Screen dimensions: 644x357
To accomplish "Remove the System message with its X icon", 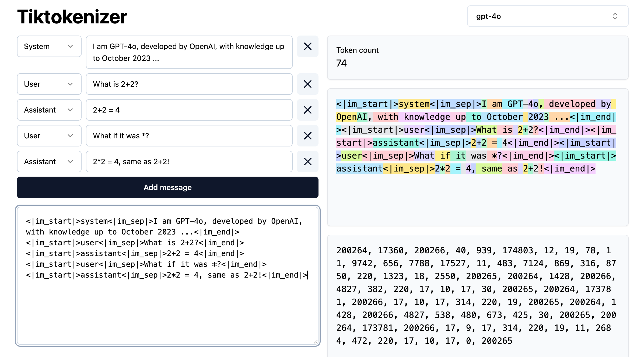I will pos(307,46).
